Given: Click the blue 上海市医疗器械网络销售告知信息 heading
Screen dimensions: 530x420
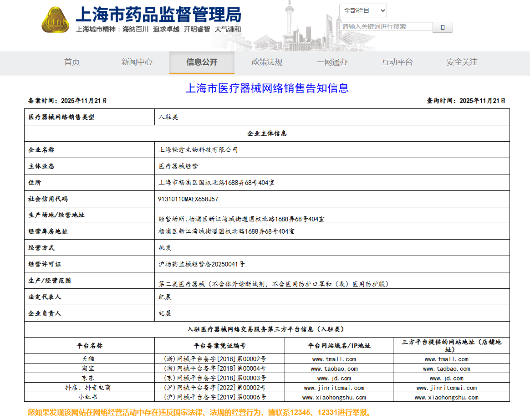Looking at the screenshot, I should point(267,88).
